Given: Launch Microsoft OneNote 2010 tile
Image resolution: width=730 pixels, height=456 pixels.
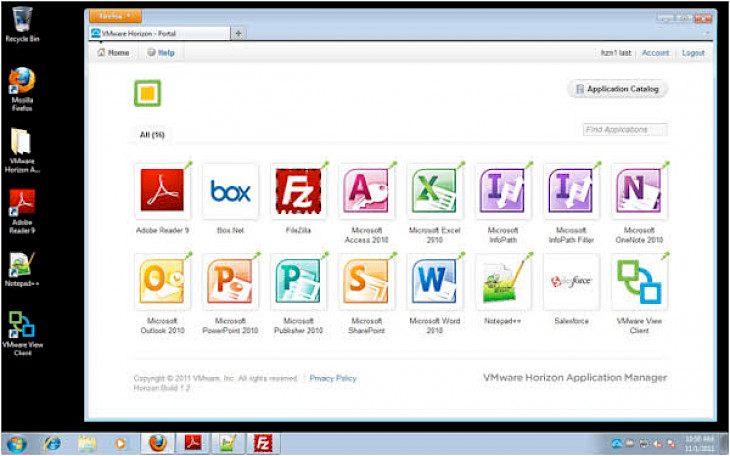Looking at the screenshot, I should click(x=639, y=191).
